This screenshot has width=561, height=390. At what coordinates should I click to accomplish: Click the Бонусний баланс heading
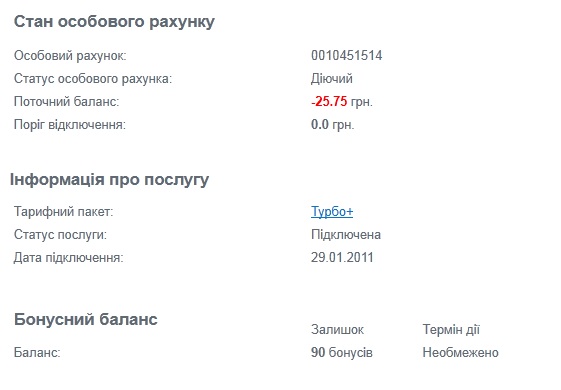coord(86,319)
